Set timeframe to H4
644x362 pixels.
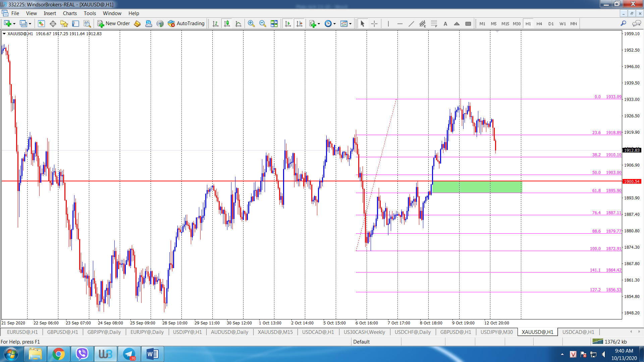[x=539, y=24]
